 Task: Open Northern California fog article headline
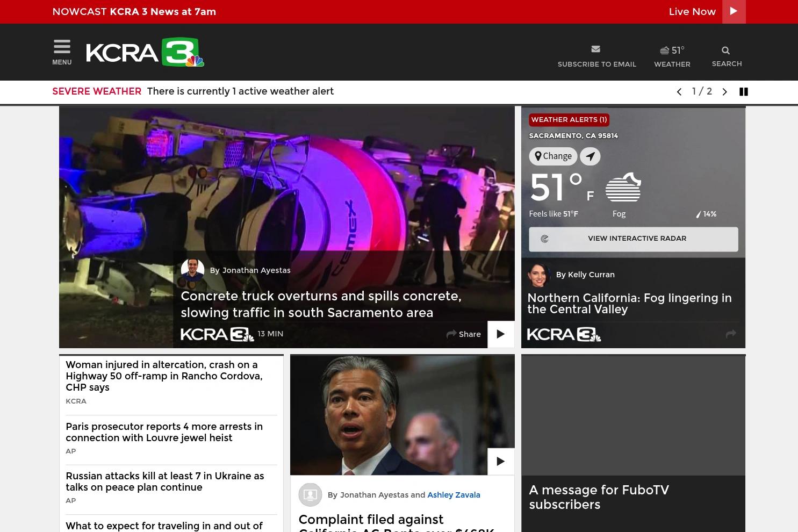pos(629,304)
